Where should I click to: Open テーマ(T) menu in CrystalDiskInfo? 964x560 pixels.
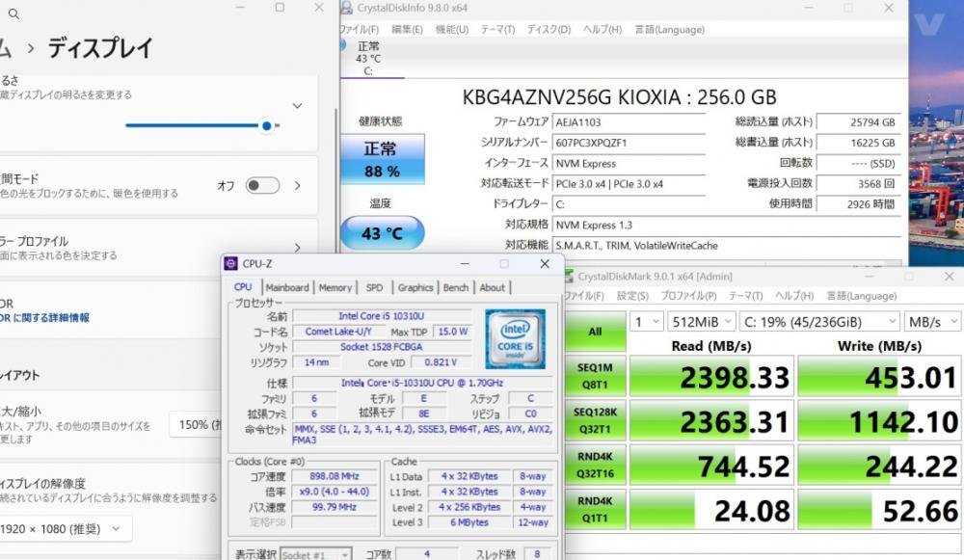pos(497,30)
